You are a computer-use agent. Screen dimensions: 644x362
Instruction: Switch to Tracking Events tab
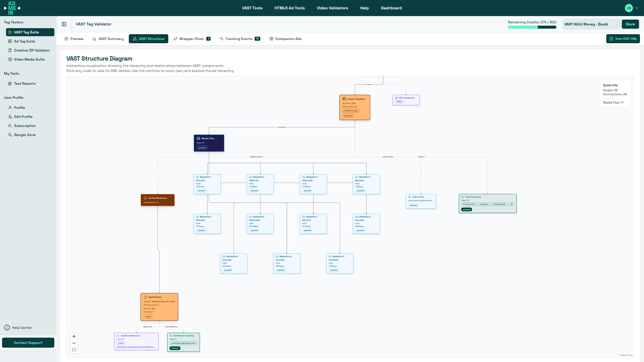[x=240, y=39]
